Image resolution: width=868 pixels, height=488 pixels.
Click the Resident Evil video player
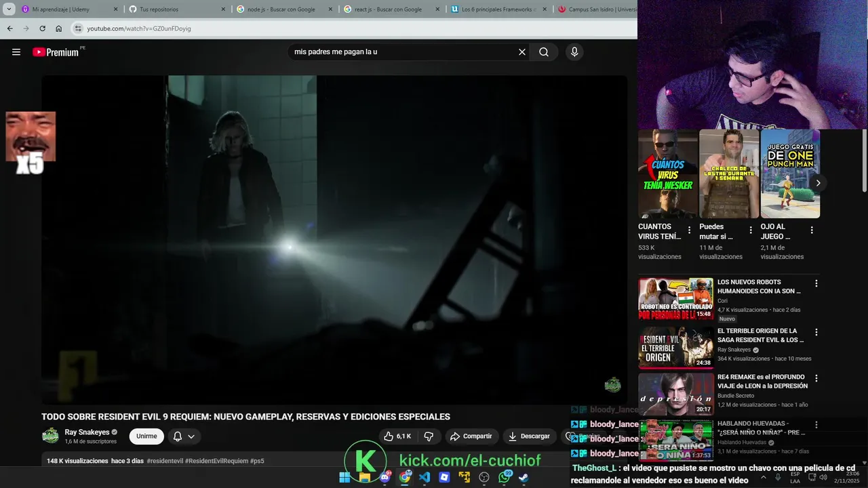334,240
